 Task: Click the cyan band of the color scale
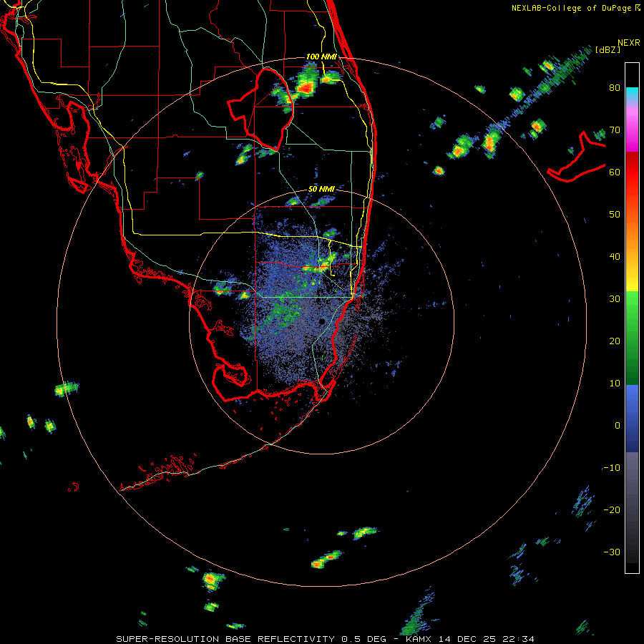(x=632, y=93)
